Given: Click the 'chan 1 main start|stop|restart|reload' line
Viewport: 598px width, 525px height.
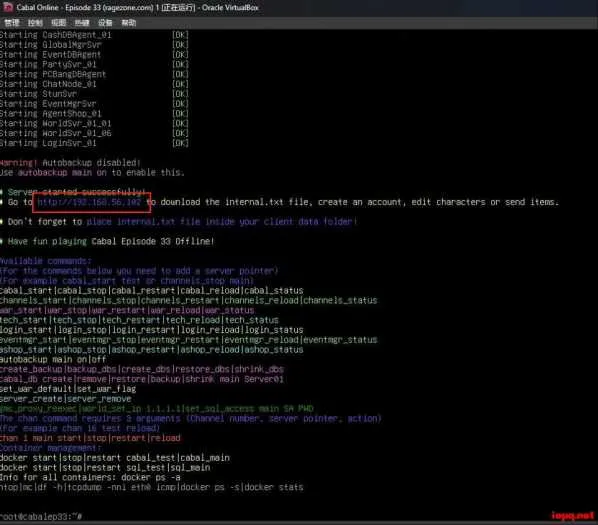Looking at the screenshot, I should coord(90,438).
